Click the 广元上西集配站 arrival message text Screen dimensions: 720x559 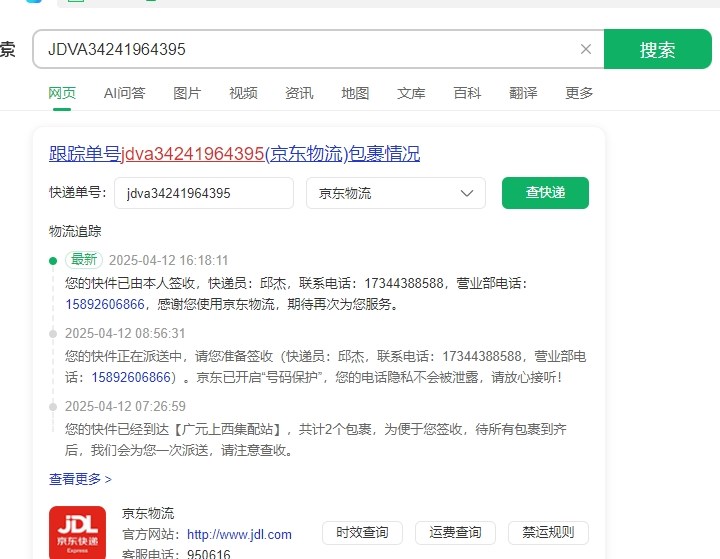(316, 440)
